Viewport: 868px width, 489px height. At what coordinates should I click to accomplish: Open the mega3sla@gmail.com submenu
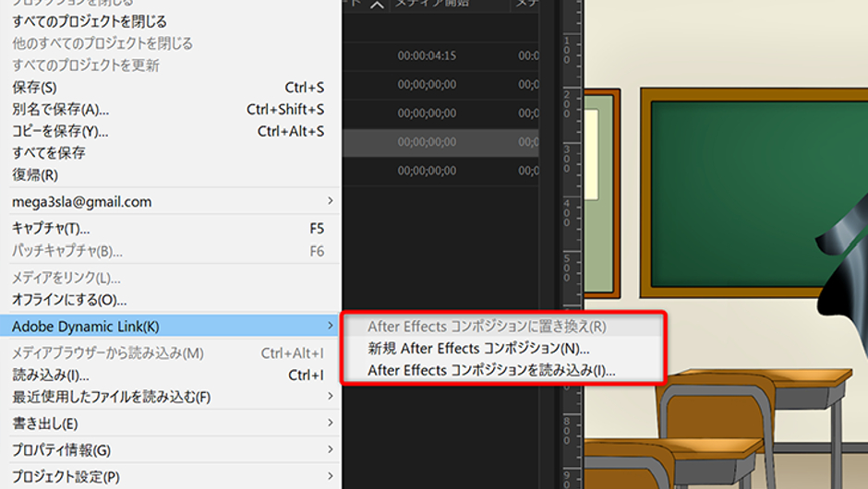click(170, 201)
